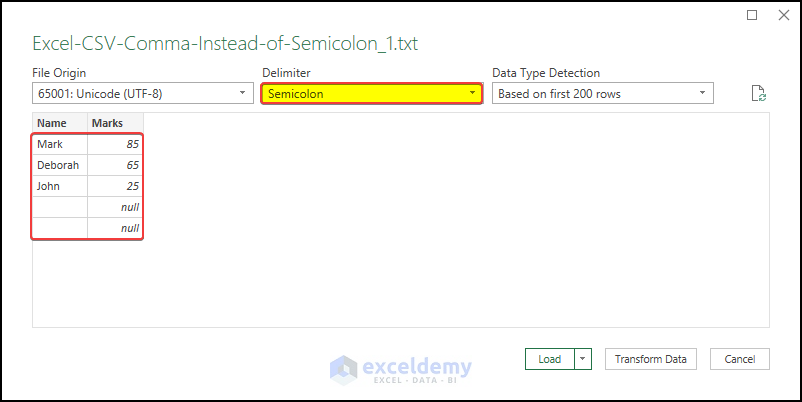Select the Marks cell showing 65
Screen dimensions: 802x402
114,165
